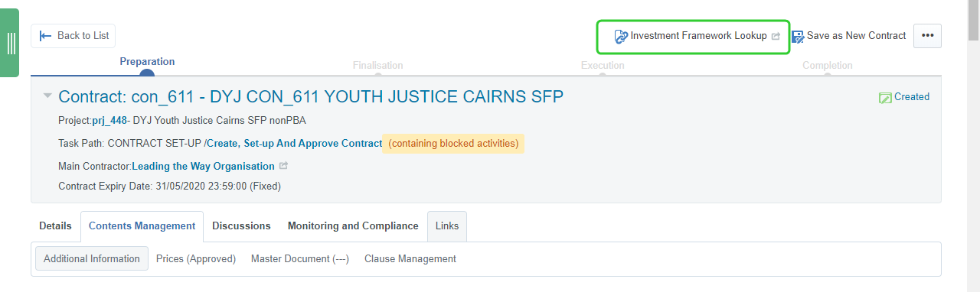
Task: Open the green side panel handle
Action: tap(11, 43)
